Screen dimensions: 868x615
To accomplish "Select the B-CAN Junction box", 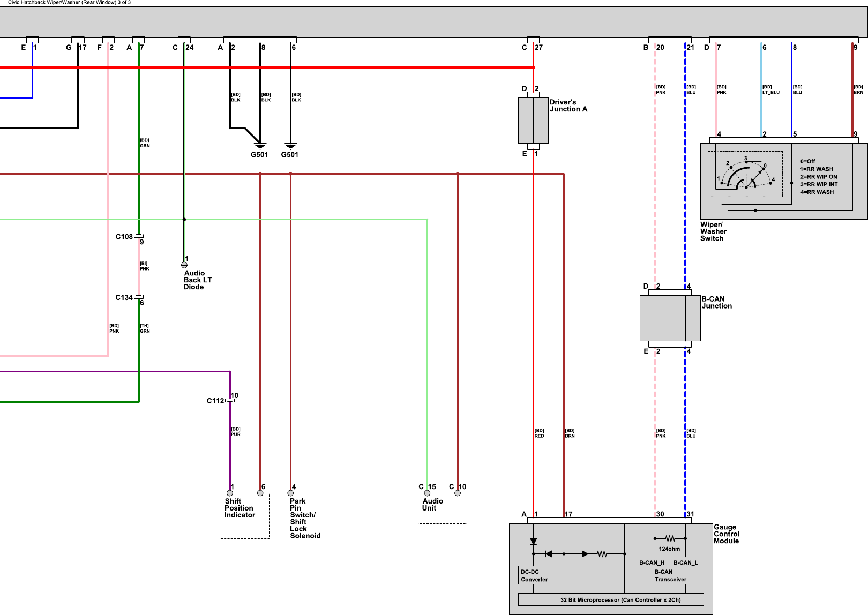I will tap(670, 318).
